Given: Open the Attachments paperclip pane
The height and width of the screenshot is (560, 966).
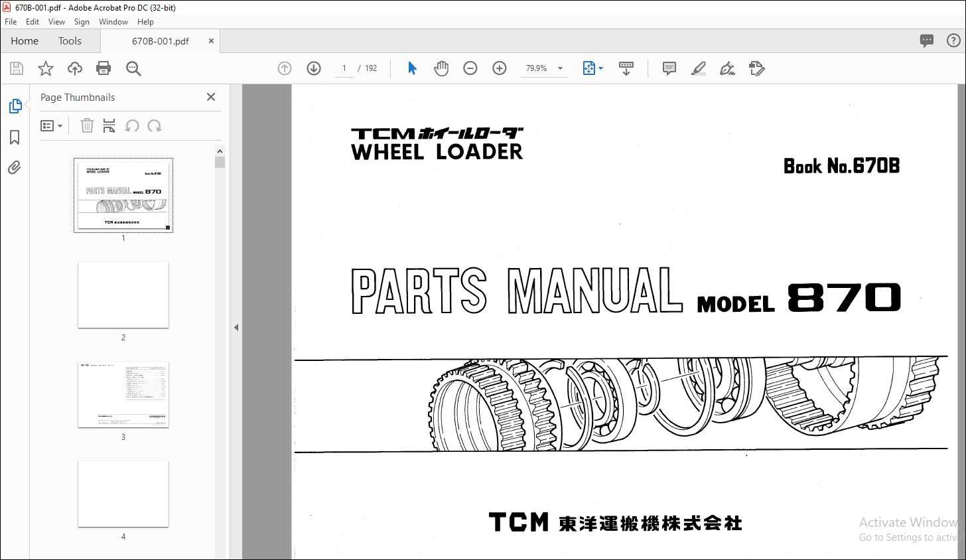Looking at the screenshot, I should pos(15,167).
